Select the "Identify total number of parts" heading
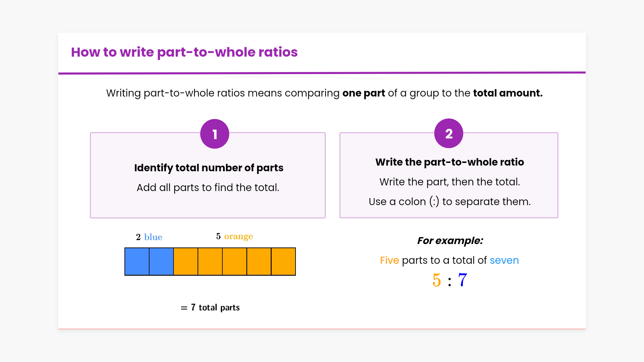This screenshot has height=362, width=644. 209,168
